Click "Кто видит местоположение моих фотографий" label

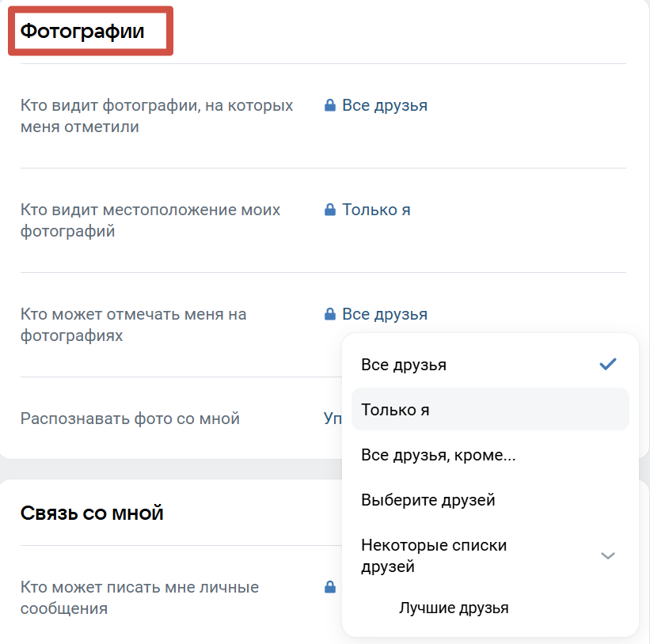tap(150, 221)
